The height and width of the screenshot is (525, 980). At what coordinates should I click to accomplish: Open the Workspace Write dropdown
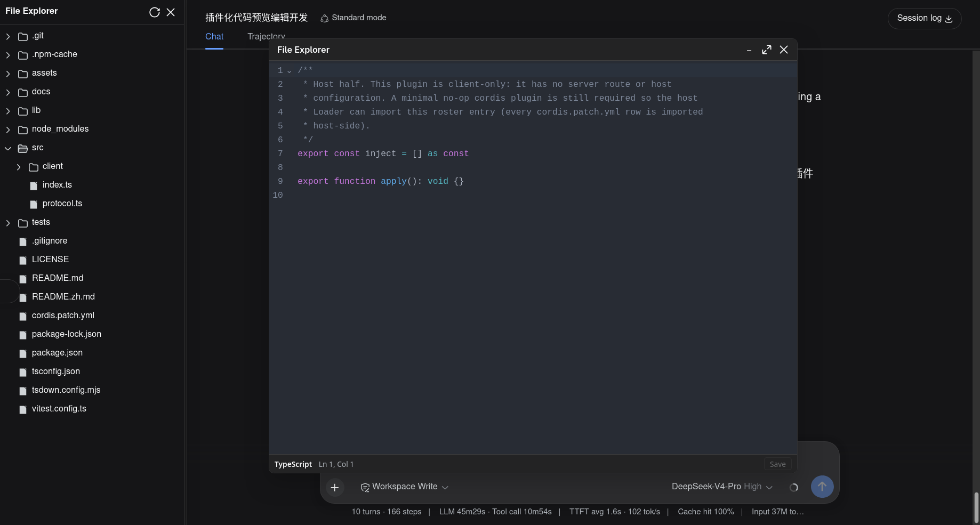coord(405,487)
